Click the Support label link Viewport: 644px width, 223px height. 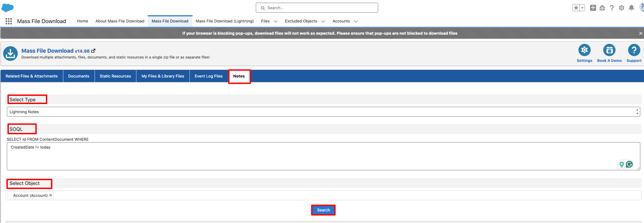tap(634, 61)
